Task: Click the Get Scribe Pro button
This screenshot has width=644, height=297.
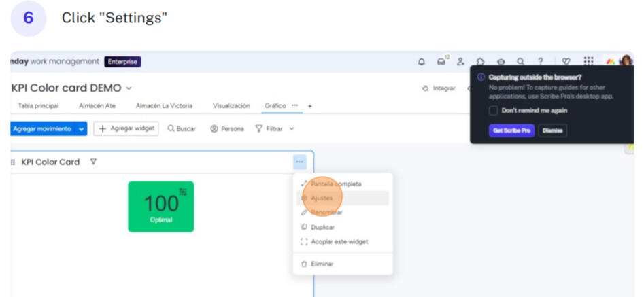Action: point(511,130)
